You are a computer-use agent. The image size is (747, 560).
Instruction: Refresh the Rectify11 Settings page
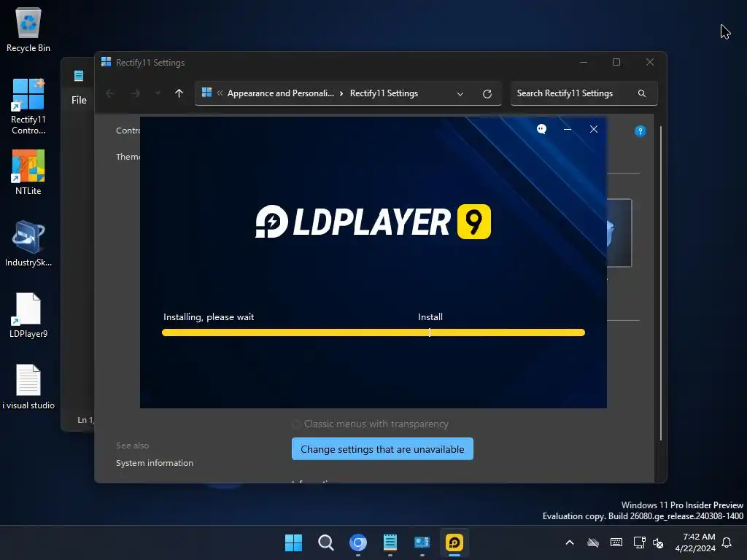pos(487,94)
